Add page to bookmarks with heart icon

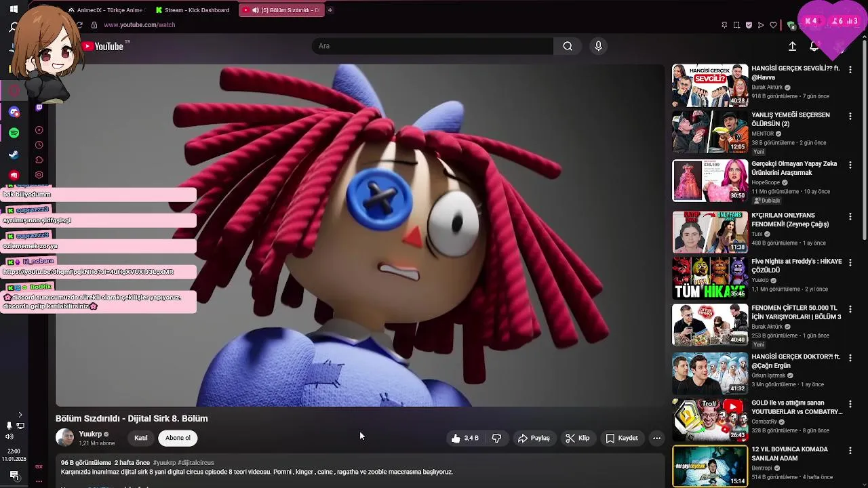pos(773,25)
